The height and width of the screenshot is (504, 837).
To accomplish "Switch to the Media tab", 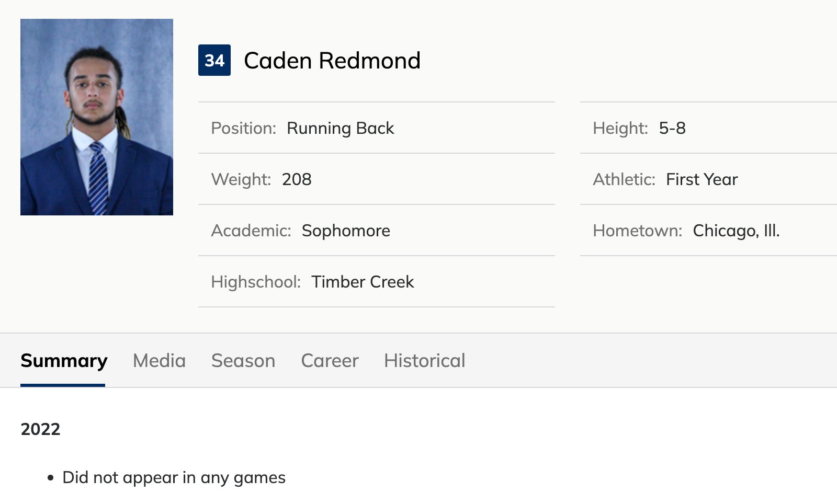I will click(159, 361).
